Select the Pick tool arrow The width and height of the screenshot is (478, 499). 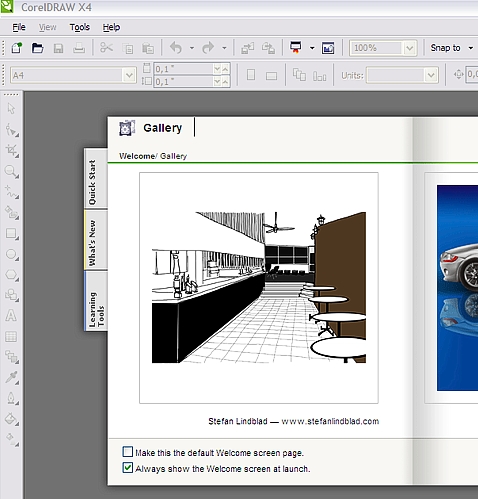click(11, 109)
